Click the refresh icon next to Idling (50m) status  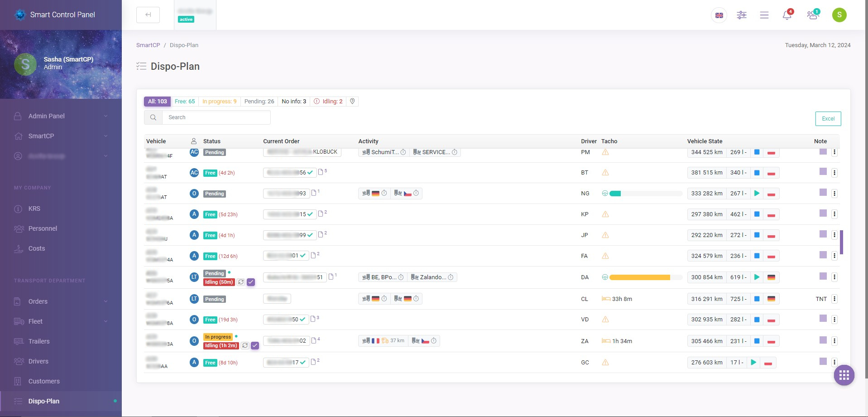241,282
